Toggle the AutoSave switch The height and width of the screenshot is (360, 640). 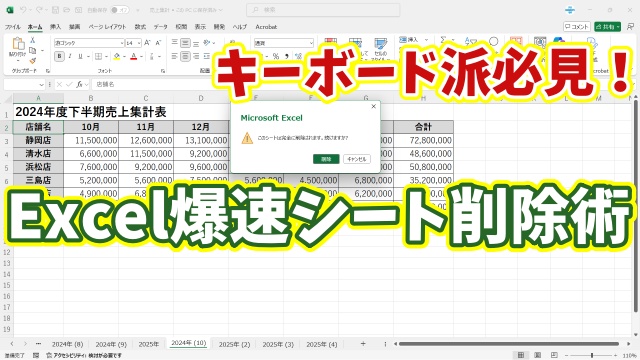click(120, 10)
